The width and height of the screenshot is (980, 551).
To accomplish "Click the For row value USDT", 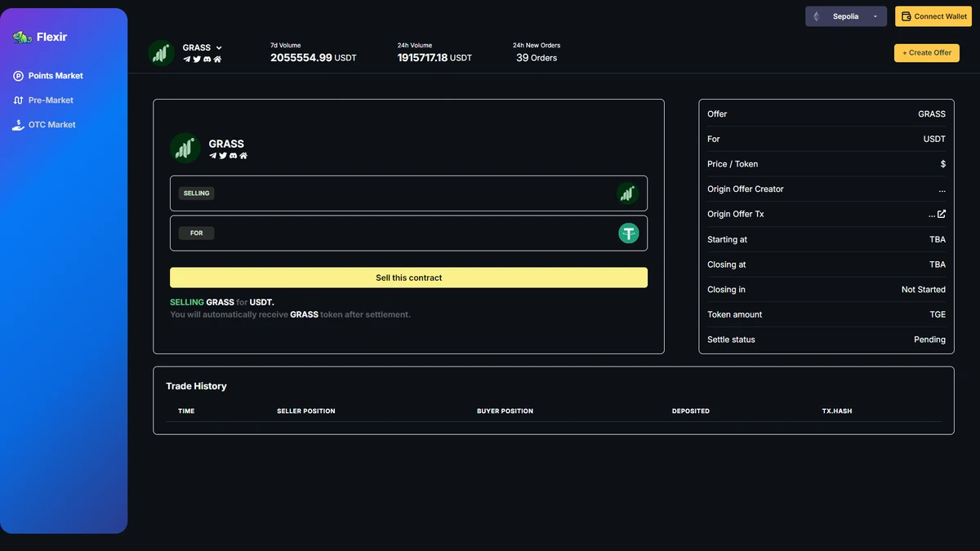I will (x=934, y=140).
